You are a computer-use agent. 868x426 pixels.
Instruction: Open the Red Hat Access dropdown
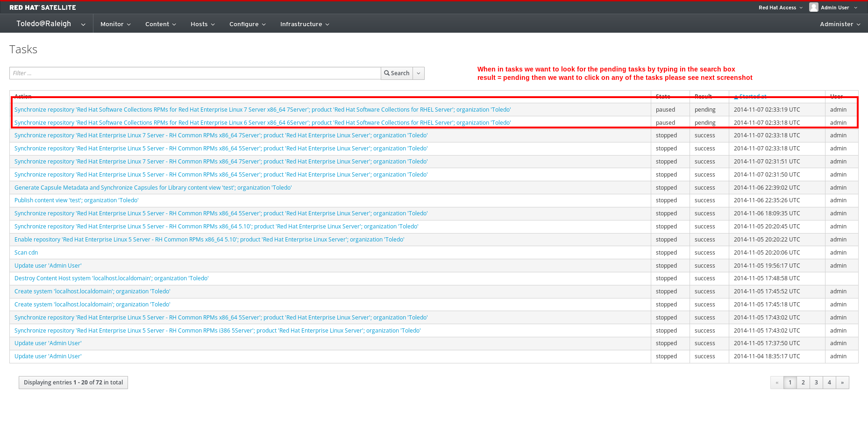coord(780,7)
